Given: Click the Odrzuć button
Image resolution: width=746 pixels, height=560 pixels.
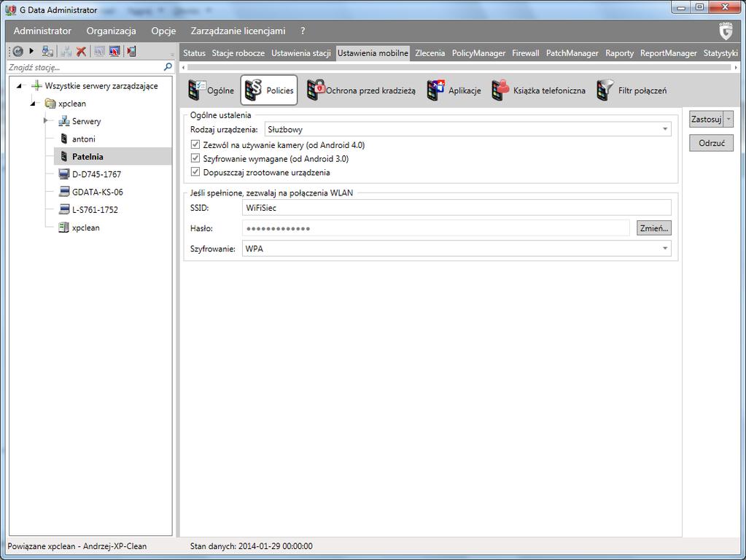Looking at the screenshot, I should tap(711, 143).
